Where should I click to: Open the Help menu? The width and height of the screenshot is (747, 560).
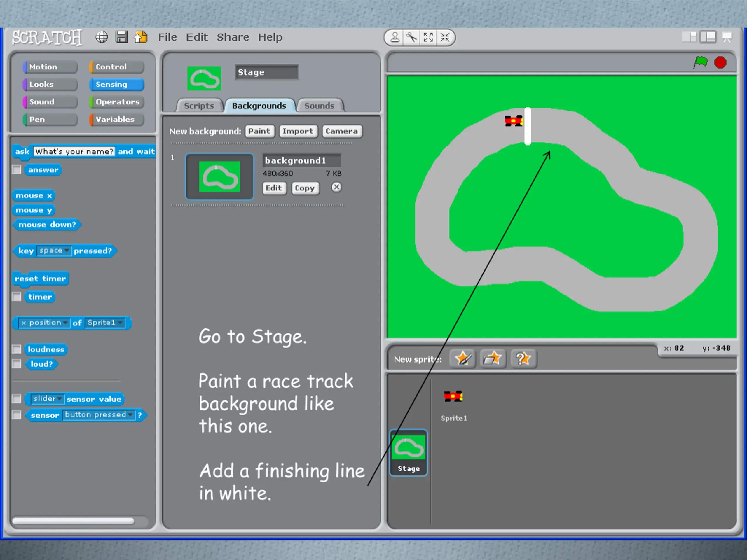(270, 37)
